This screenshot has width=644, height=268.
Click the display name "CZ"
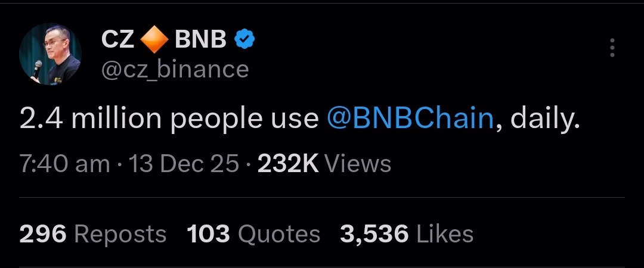coord(117,40)
